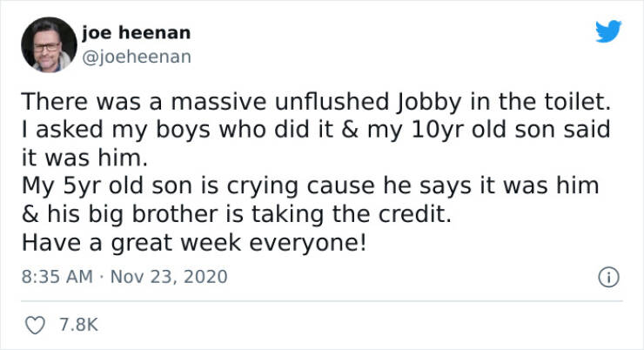This screenshot has width=644, height=350.
Task: Click the line starting 'My 5yr old son'
Action: (310, 186)
